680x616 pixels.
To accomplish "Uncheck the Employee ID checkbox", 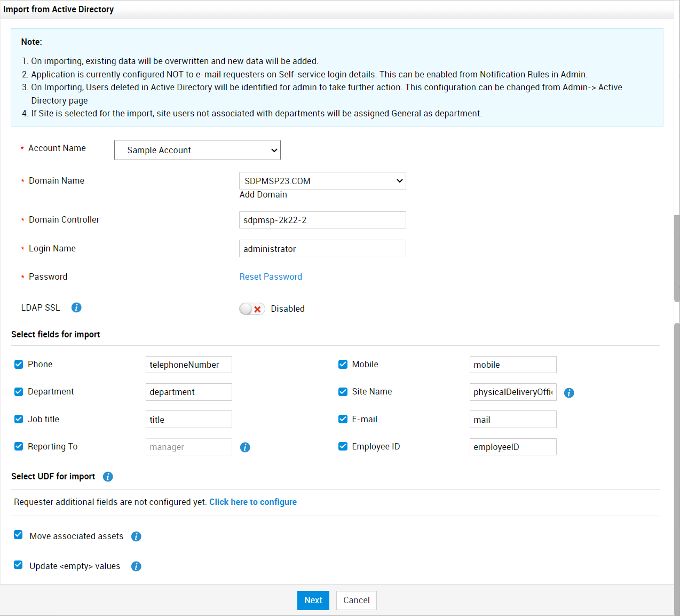I will (343, 446).
